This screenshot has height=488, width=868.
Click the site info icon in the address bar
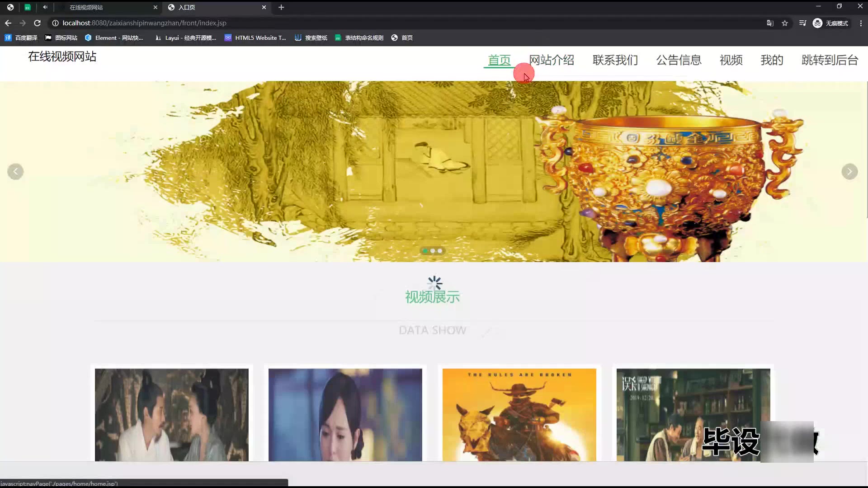click(55, 23)
